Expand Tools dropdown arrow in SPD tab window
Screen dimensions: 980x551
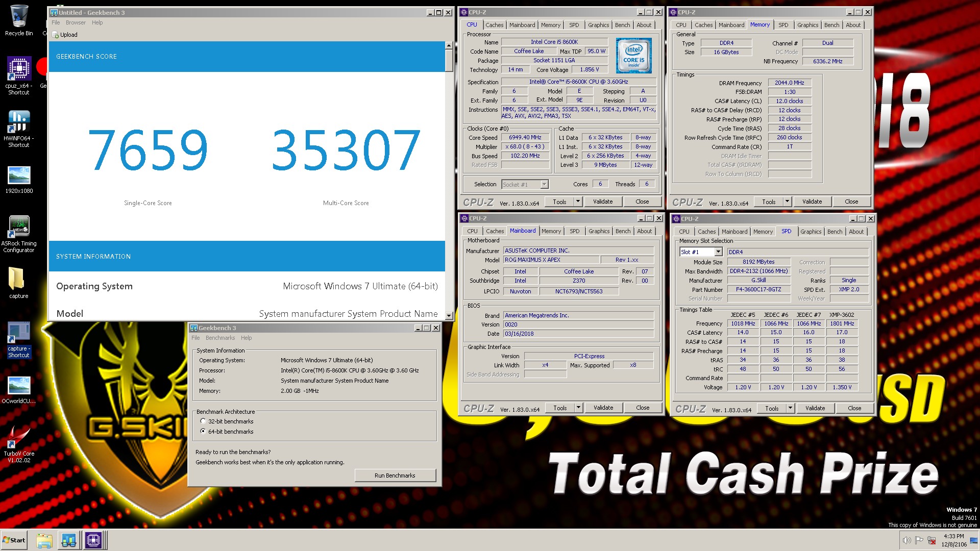pos(790,408)
